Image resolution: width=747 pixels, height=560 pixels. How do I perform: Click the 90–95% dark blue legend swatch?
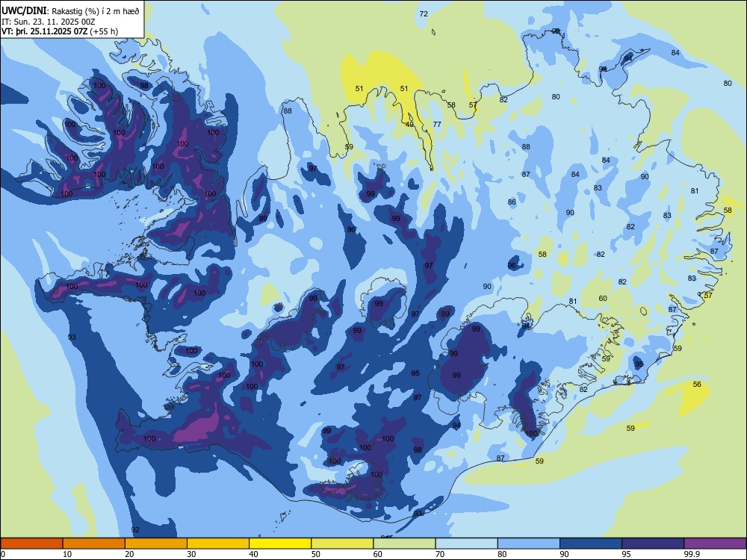(591, 544)
